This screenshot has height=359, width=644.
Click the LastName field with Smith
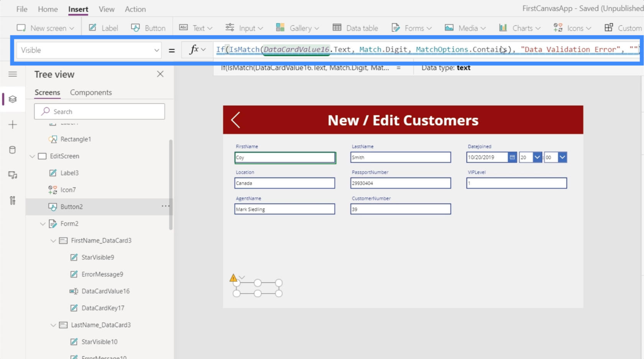[x=401, y=157]
